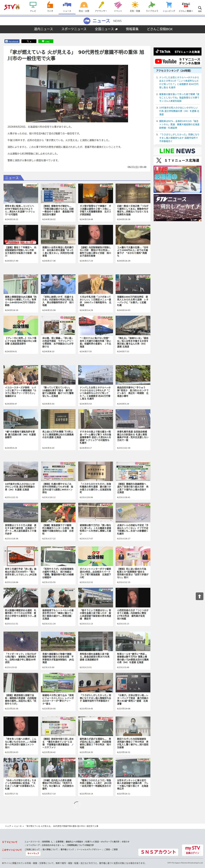The image size is (205, 868).
Task: Open the 採用情報 footer link
Action: pos(46,841)
